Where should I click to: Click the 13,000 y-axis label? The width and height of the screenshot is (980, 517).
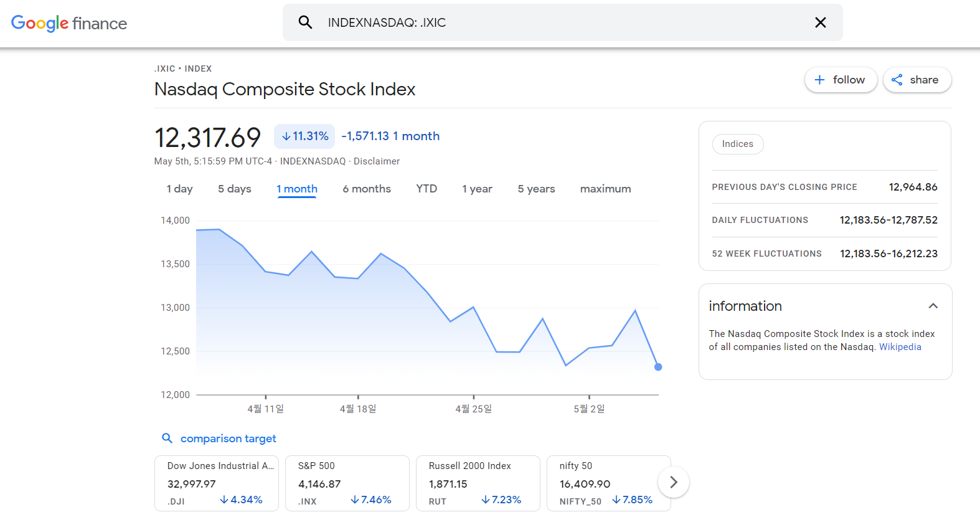tap(175, 308)
